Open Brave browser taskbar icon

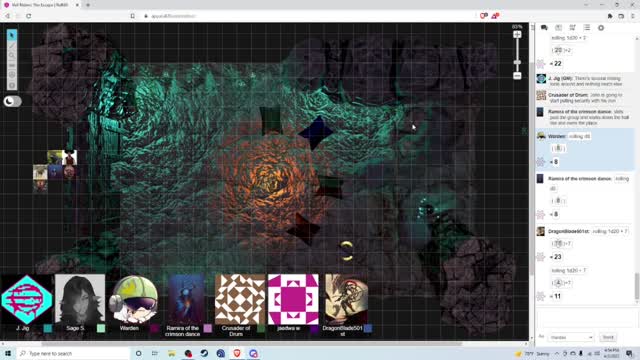(x=237, y=353)
